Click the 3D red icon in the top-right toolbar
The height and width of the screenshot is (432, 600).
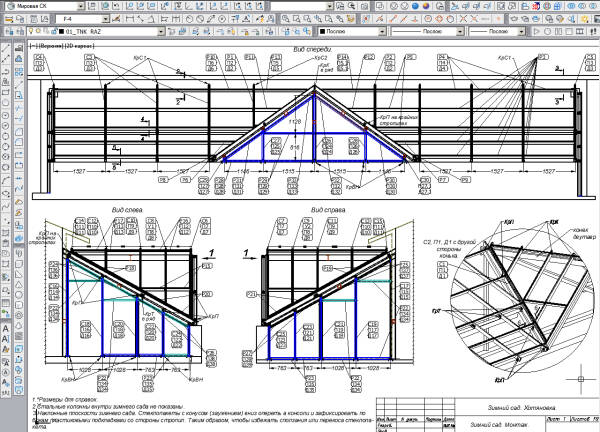(536, 6)
